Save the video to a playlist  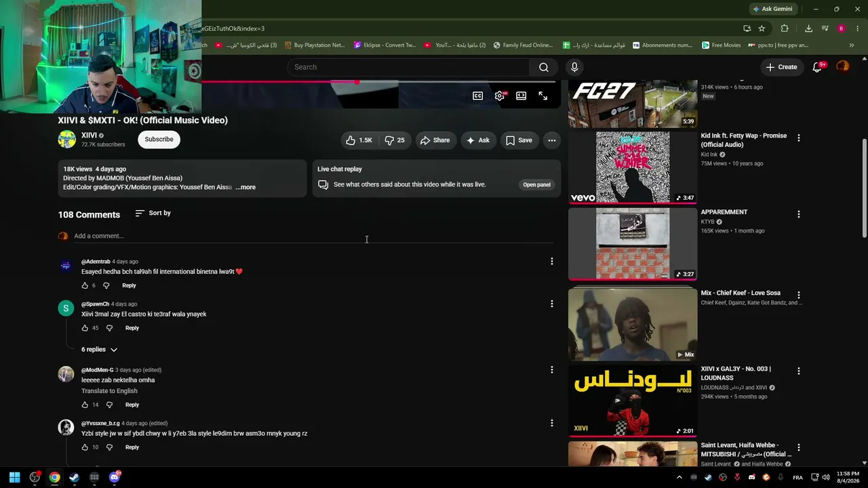point(519,140)
